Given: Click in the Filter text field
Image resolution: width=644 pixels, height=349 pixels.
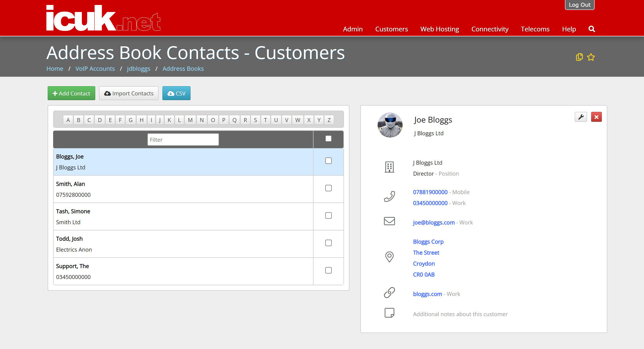Looking at the screenshot, I should (x=183, y=140).
